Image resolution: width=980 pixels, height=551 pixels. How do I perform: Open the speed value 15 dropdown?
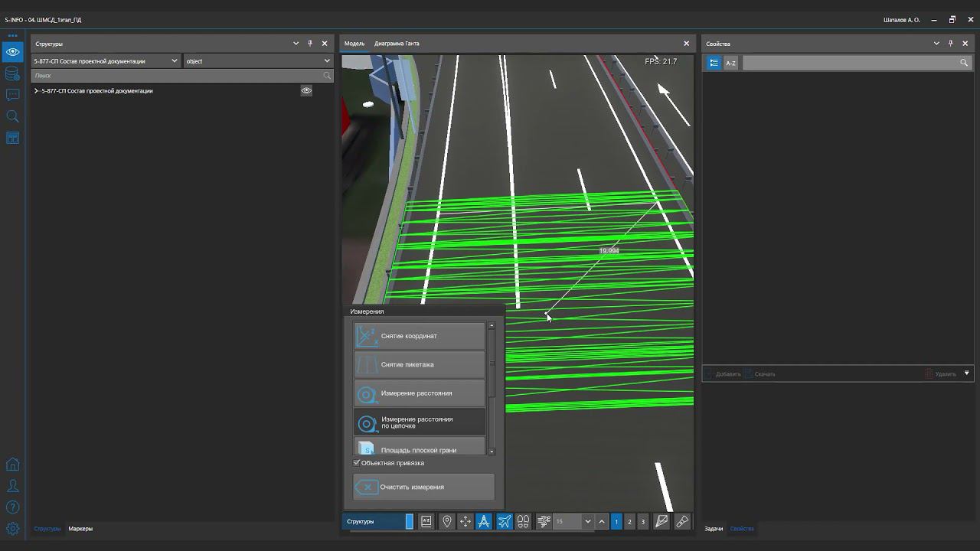[x=587, y=521]
